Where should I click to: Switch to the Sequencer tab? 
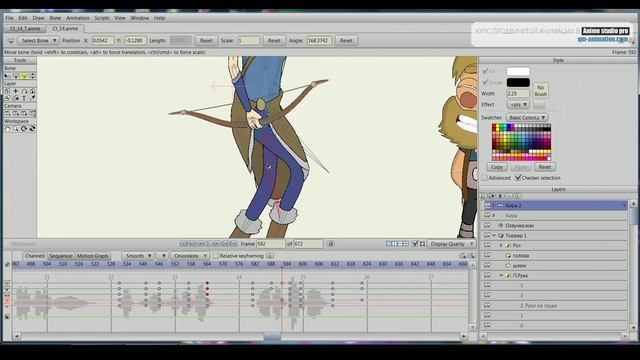[61, 256]
